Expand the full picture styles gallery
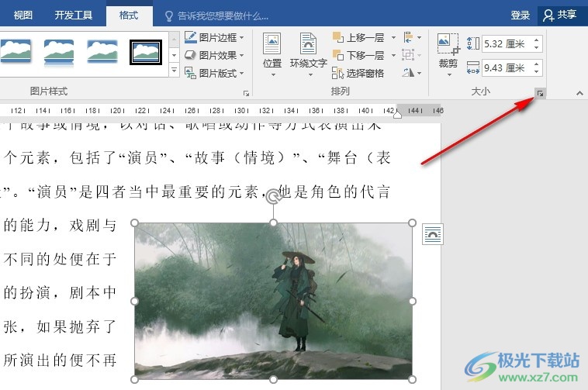This screenshot has width=588, height=390. 174,70
